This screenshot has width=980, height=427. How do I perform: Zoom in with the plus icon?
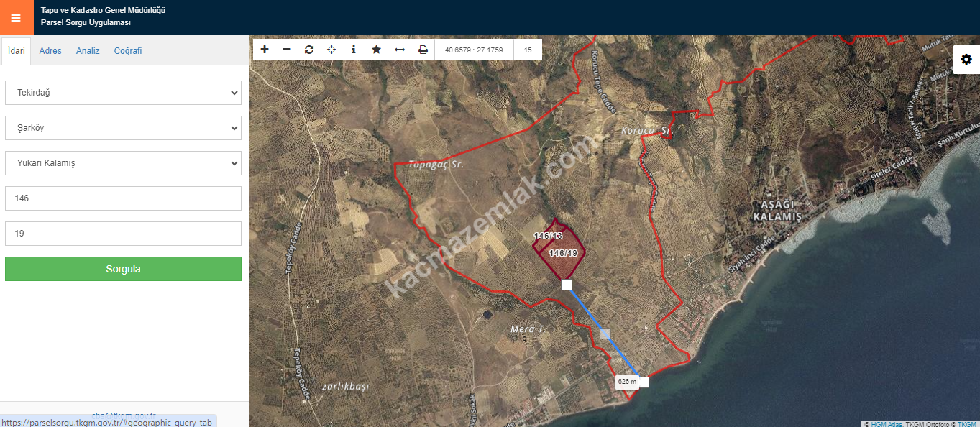click(x=265, y=50)
